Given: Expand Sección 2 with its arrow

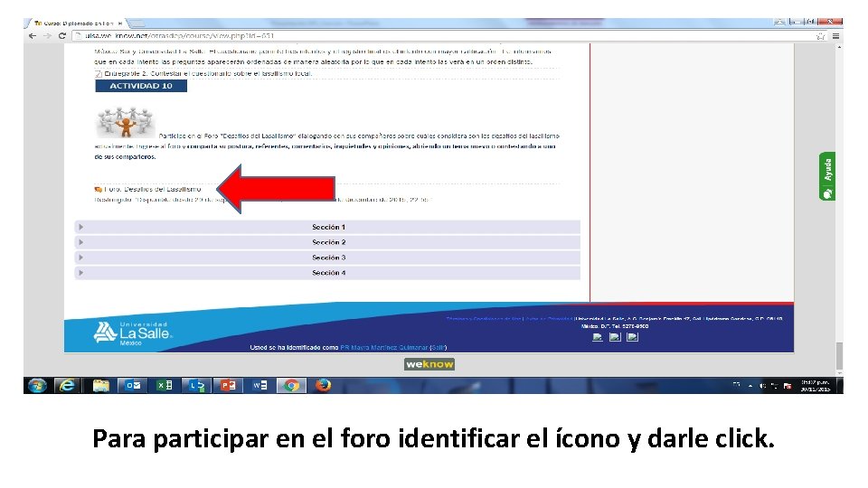Looking at the screenshot, I should (80, 242).
